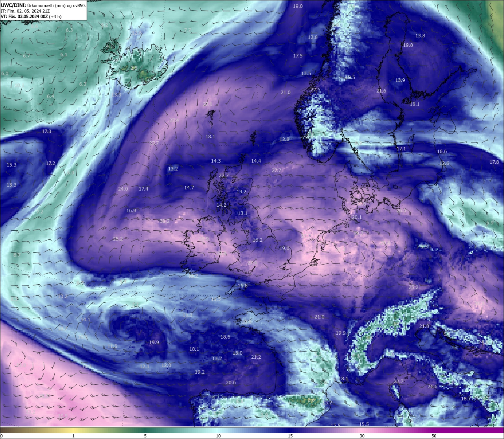Click the value label '19.2' on the map

pyautogui.click(x=200, y=372)
